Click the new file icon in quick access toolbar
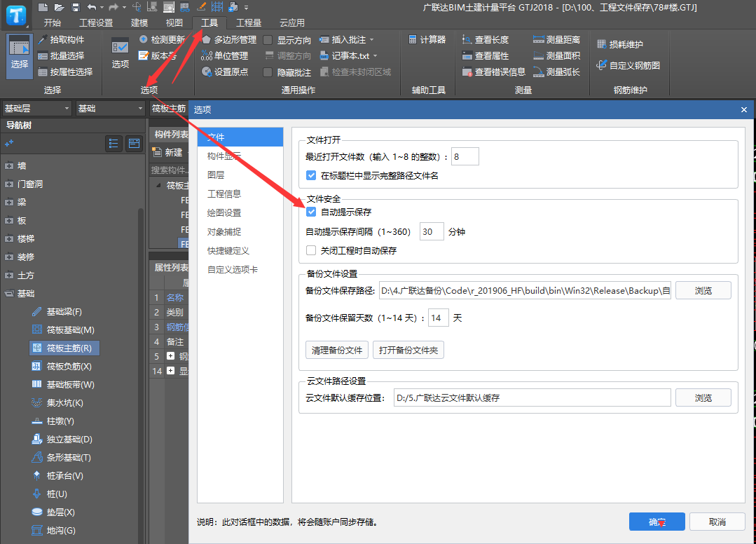Image resolution: width=756 pixels, height=544 pixels. point(43,7)
